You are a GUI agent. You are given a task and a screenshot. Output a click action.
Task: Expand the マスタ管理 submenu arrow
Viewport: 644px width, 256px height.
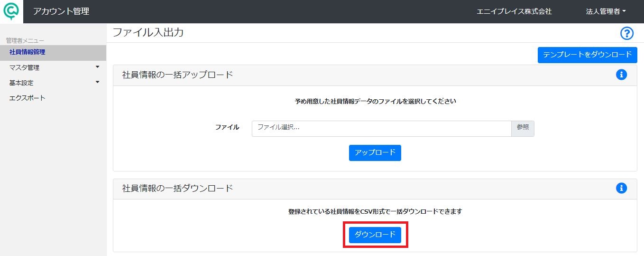[98, 67]
